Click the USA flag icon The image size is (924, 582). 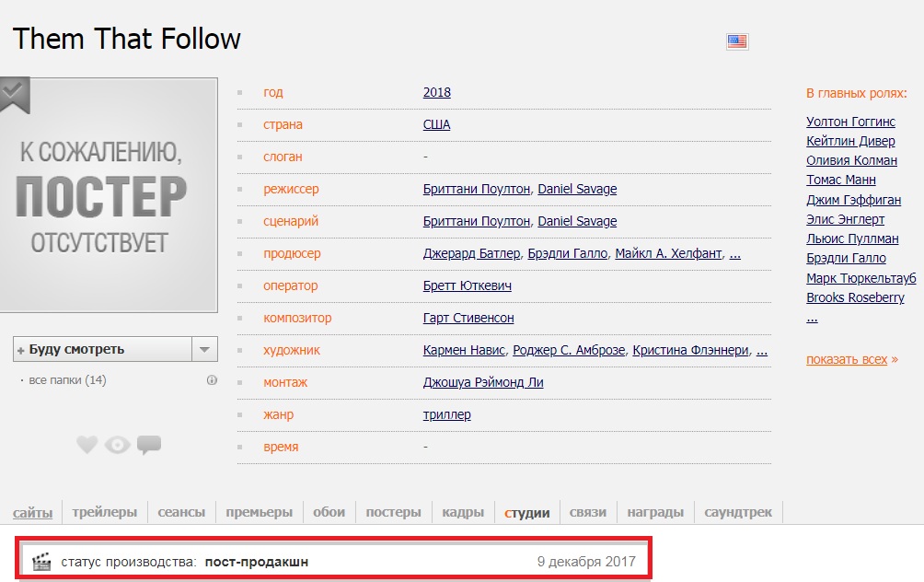tap(736, 41)
